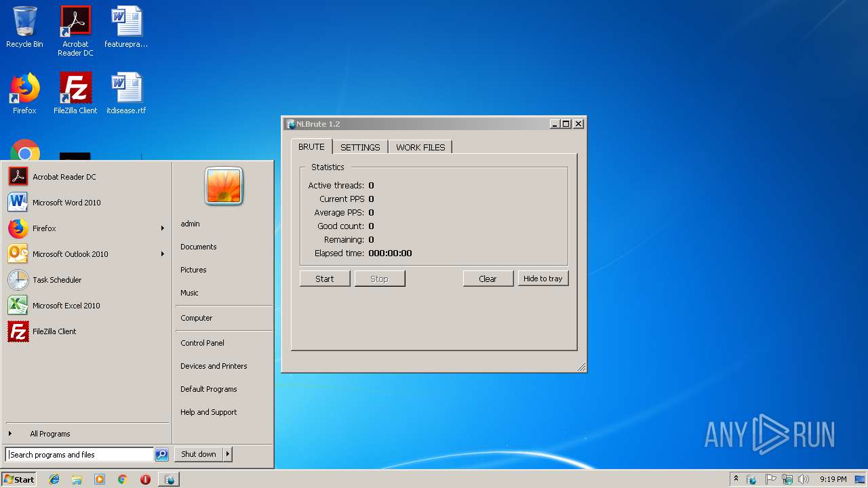Select FileZilla Client desktop shortcut
Image resolution: width=868 pixels, height=488 pixels.
(75, 93)
